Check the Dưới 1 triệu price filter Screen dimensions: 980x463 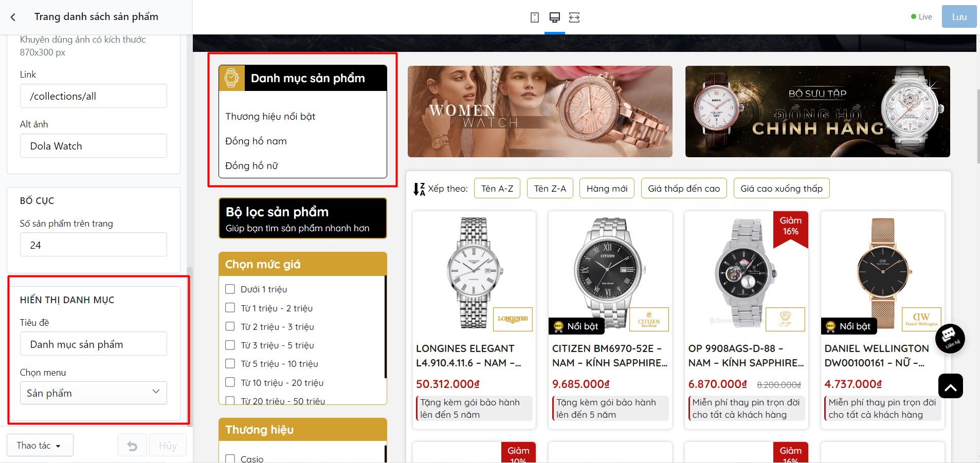(230, 289)
